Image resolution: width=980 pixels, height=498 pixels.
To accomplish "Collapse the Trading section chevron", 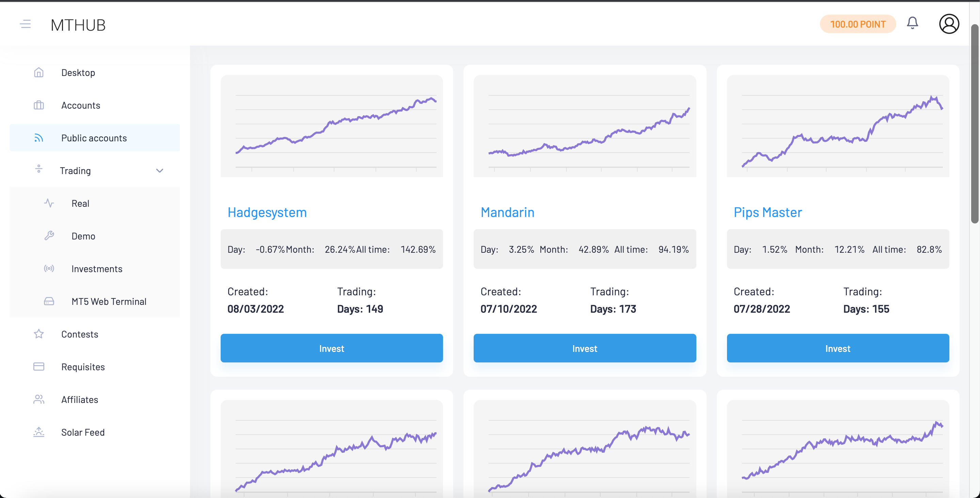I will pyautogui.click(x=159, y=170).
